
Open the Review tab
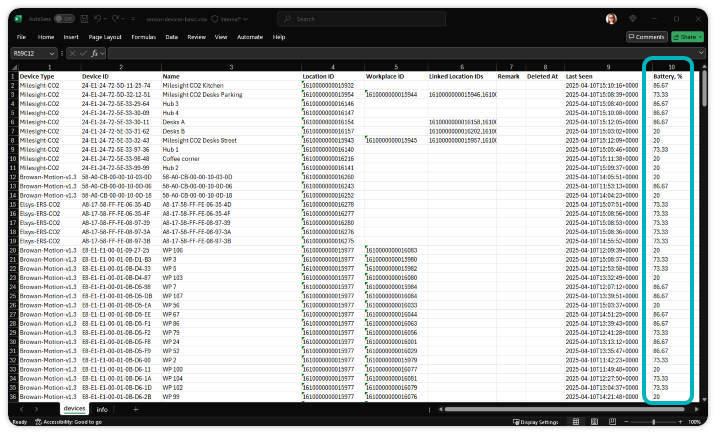(196, 37)
